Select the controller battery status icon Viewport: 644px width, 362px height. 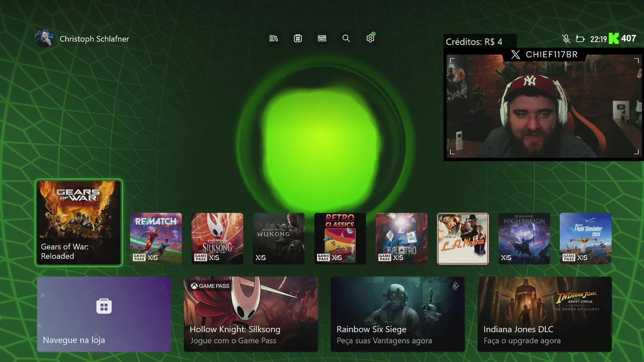click(580, 39)
